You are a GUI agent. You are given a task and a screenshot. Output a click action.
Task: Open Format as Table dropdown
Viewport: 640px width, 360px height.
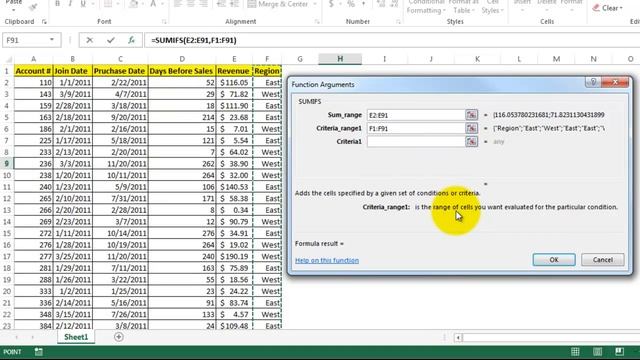pos(463,7)
